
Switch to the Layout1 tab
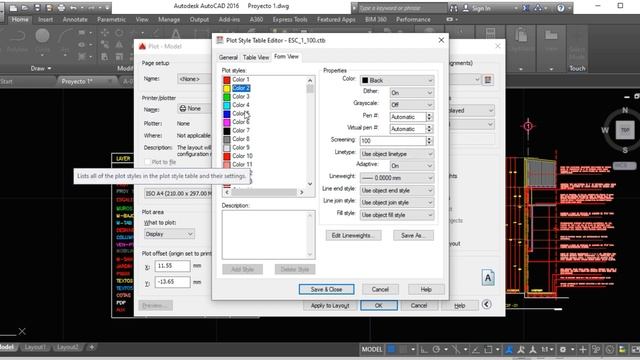click(35, 347)
